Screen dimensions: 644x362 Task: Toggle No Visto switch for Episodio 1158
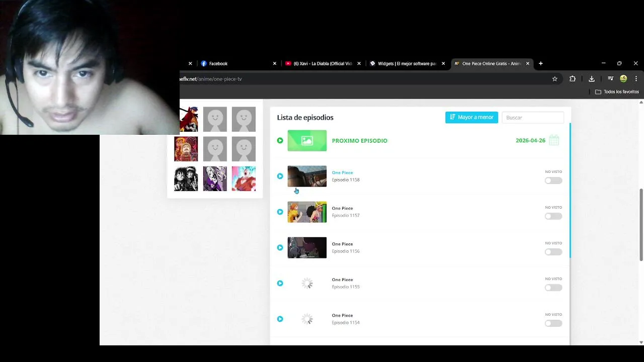[x=553, y=180]
